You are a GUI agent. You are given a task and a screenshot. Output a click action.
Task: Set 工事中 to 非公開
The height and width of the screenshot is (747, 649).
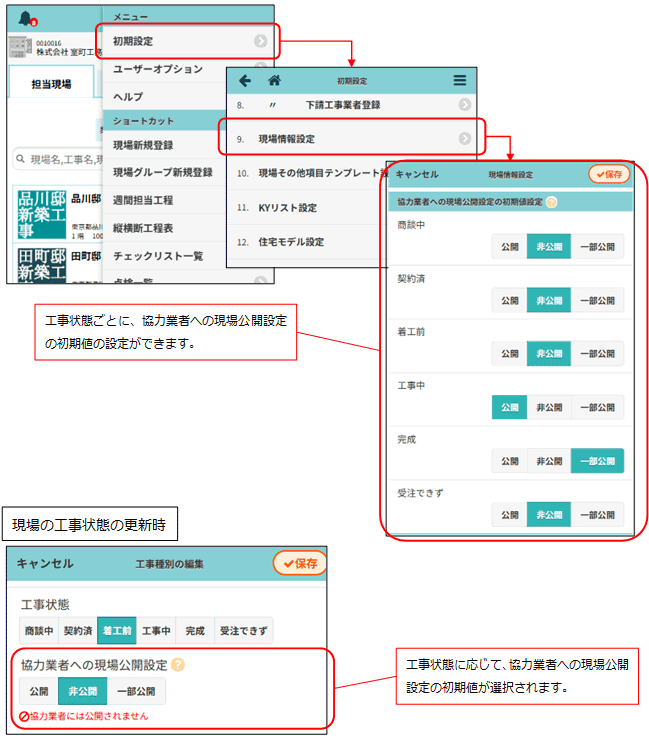pyautogui.click(x=549, y=407)
